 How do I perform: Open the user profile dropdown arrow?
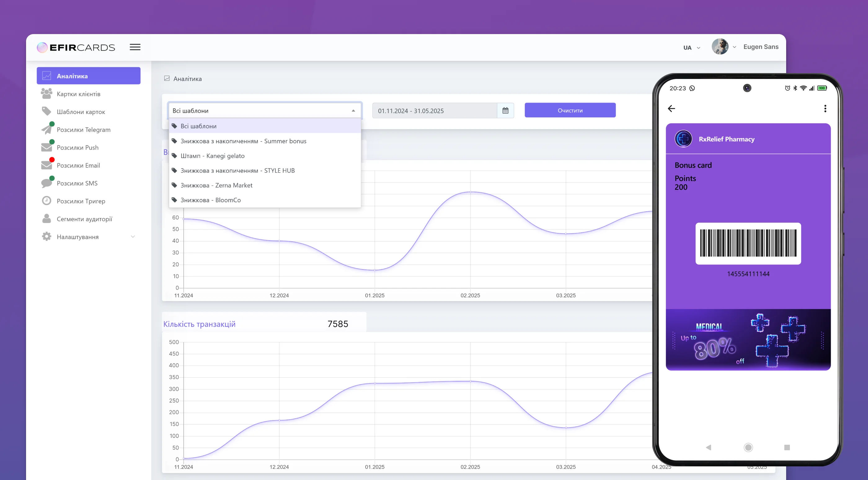pos(734,47)
